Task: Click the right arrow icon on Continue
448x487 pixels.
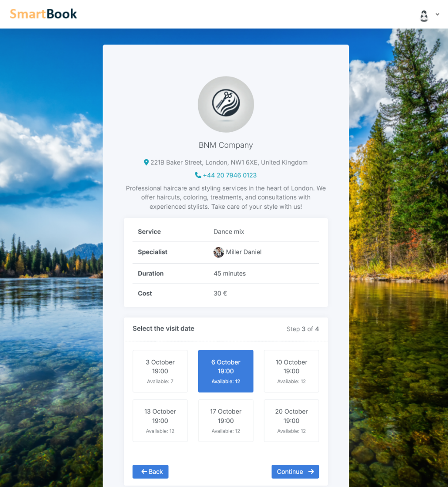Action: pyautogui.click(x=311, y=472)
